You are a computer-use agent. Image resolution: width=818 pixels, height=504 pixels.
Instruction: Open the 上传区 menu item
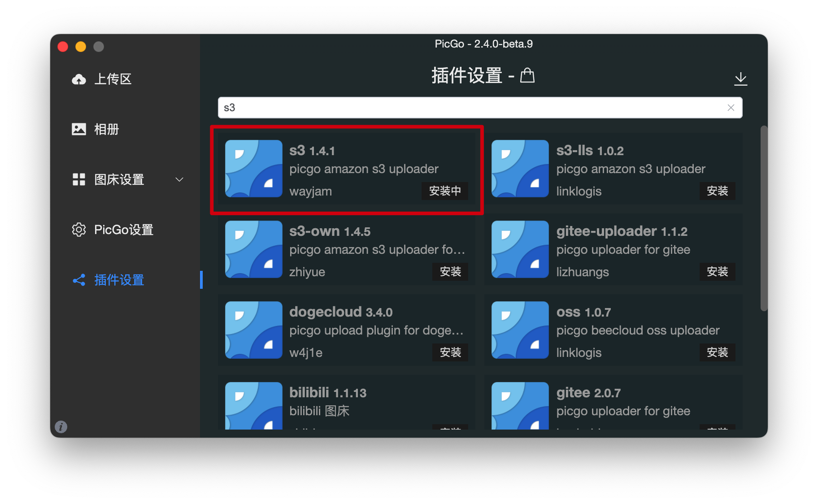pos(113,79)
